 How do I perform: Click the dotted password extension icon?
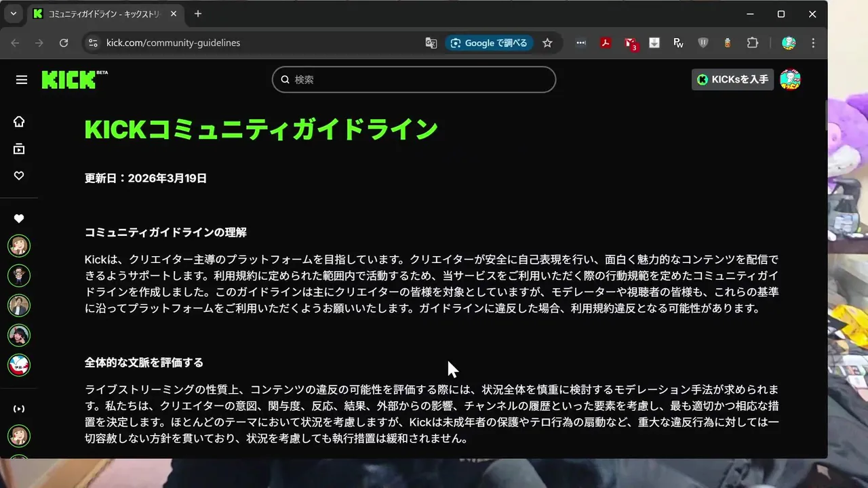coord(581,43)
